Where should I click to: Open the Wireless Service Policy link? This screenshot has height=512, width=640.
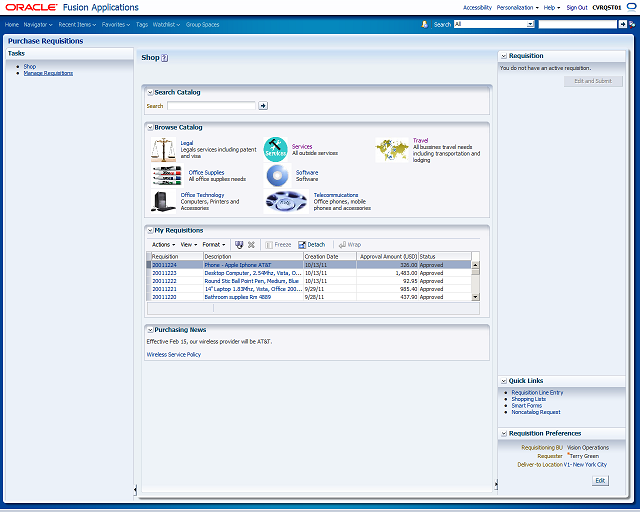click(174, 354)
